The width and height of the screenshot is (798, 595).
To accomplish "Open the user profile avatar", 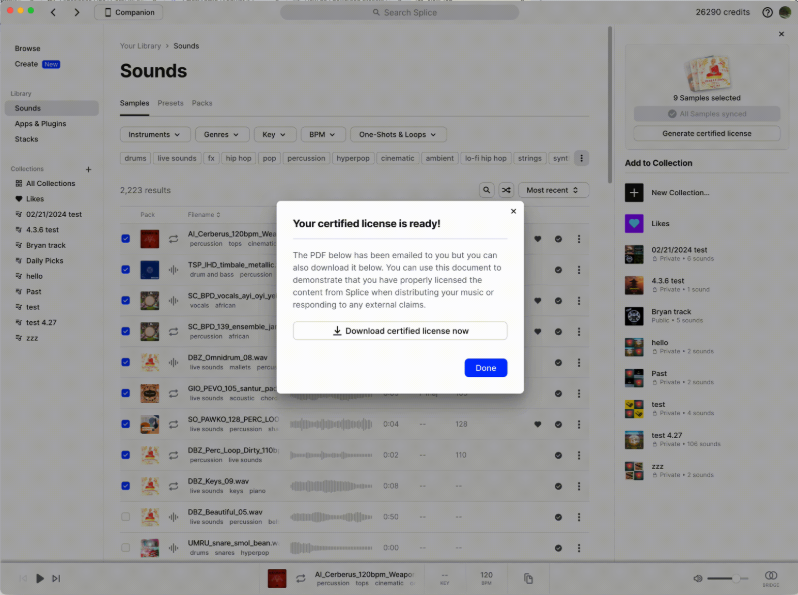I will (x=785, y=12).
